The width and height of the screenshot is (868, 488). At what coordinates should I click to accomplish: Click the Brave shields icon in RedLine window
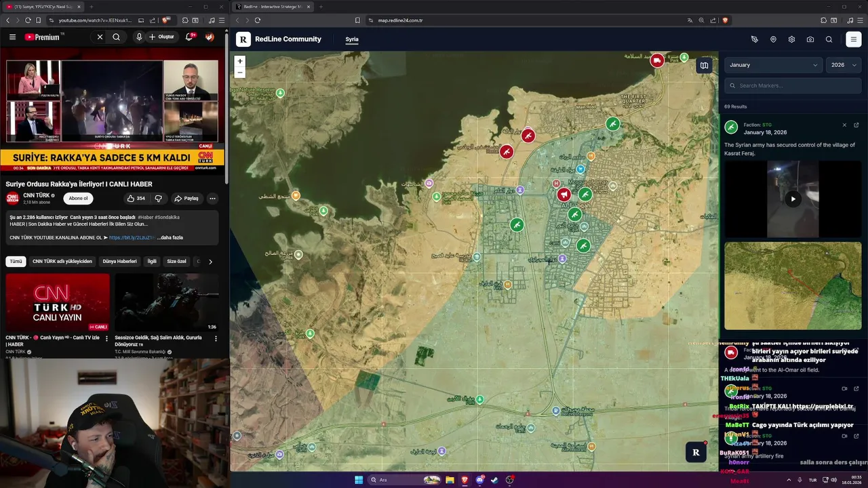point(725,20)
